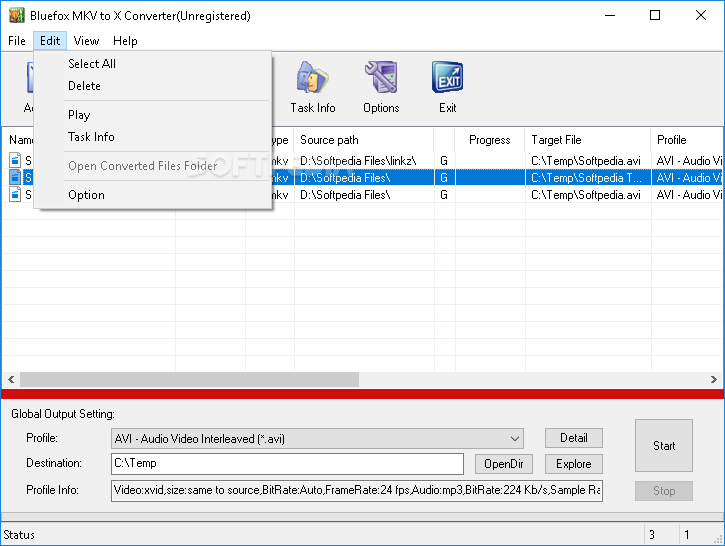Open the File menu
Viewport: 725px width, 546px height.
(17, 41)
